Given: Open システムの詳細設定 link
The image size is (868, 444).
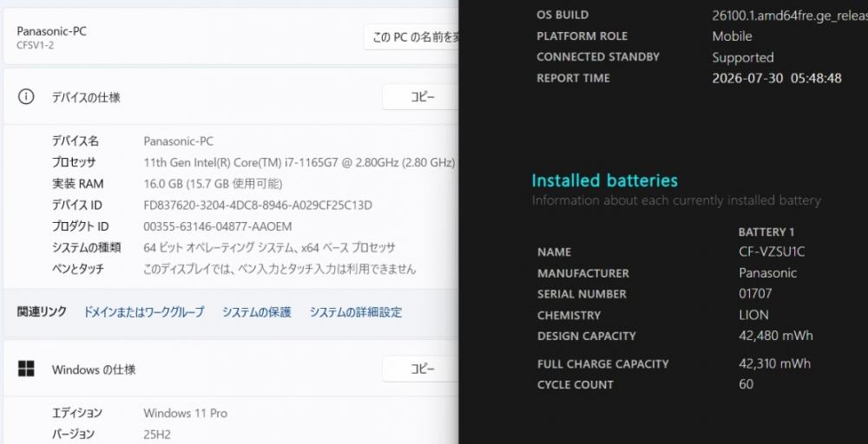Looking at the screenshot, I should pos(356,312).
